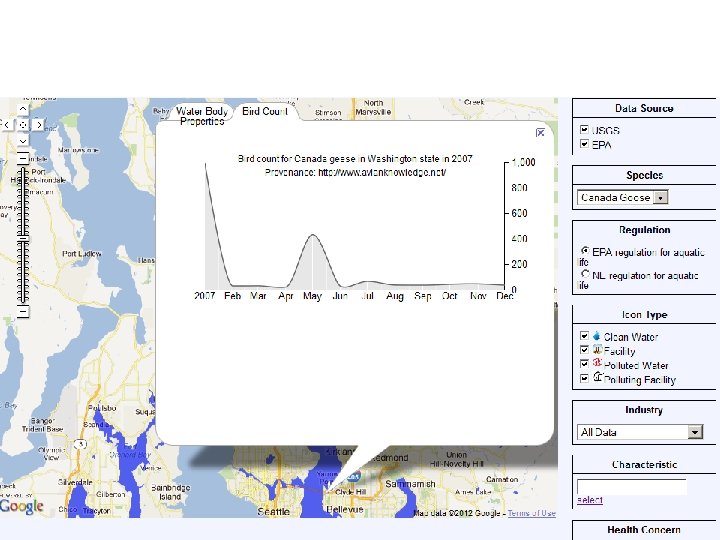Click the Port Ludlow map label
This screenshot has width=720, height=540.
(x=82, y=253)
